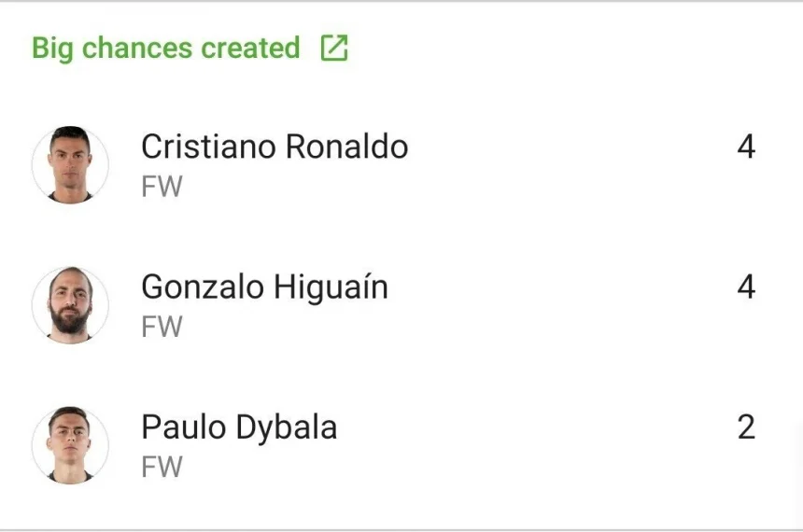Tap Gonzalo Higuaín's avatar picture
803x532 pixels.
click(70, 305)
